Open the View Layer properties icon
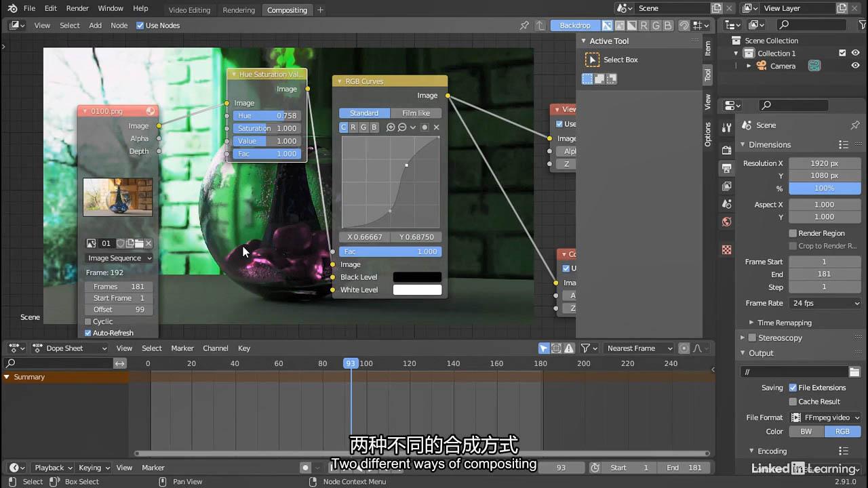 [726, 186]
